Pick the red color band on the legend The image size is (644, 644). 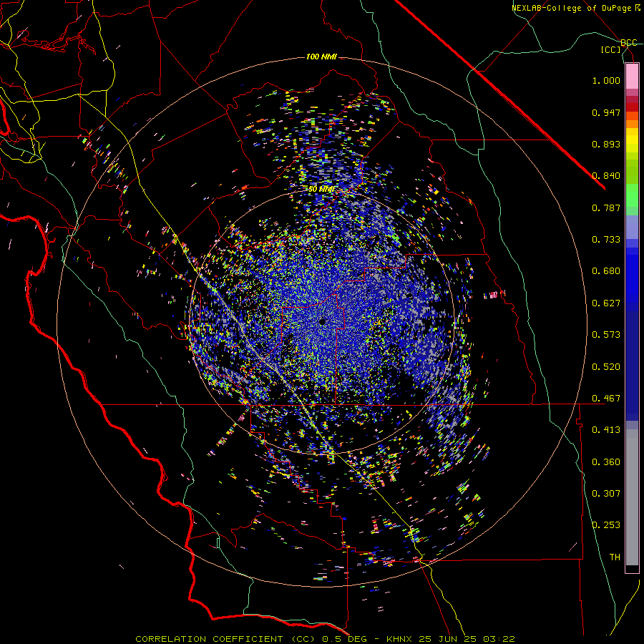click(632, 107)
